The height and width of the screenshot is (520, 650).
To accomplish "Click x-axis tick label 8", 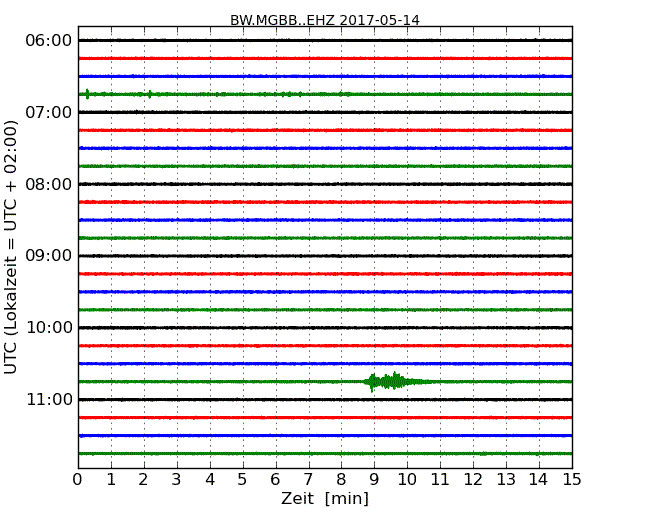I will pyautogui.click(x=341, y=480).
